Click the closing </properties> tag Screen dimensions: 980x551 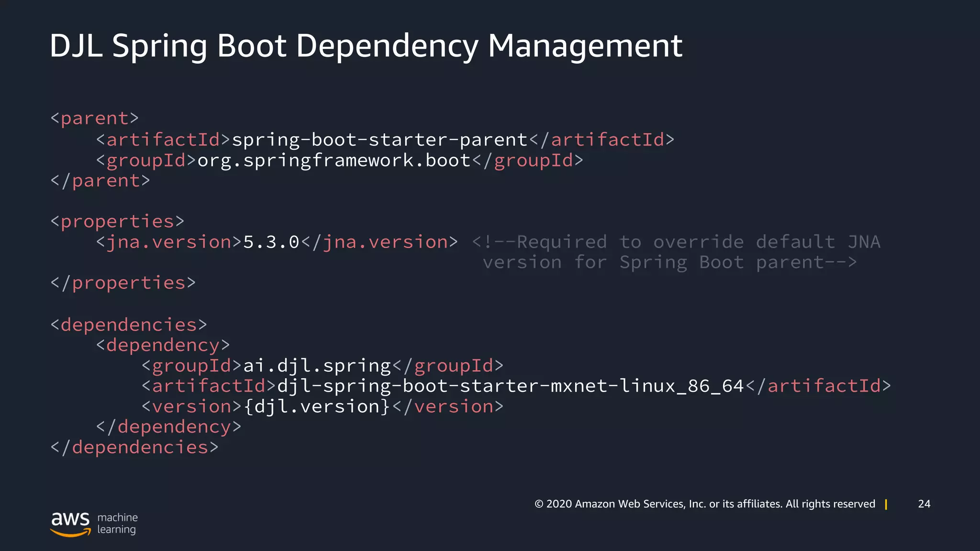[123, 283]
